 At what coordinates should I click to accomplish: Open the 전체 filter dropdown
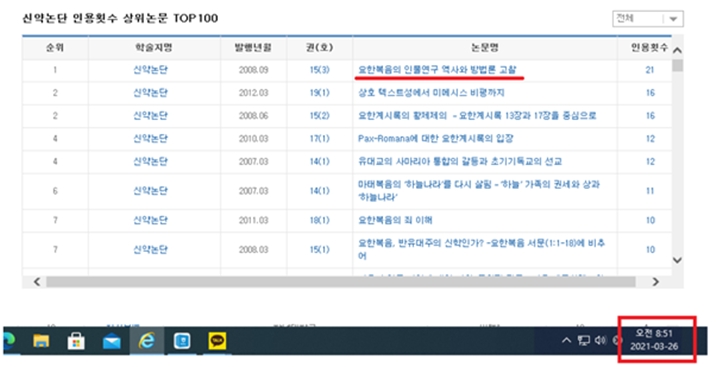coord(648,19)
